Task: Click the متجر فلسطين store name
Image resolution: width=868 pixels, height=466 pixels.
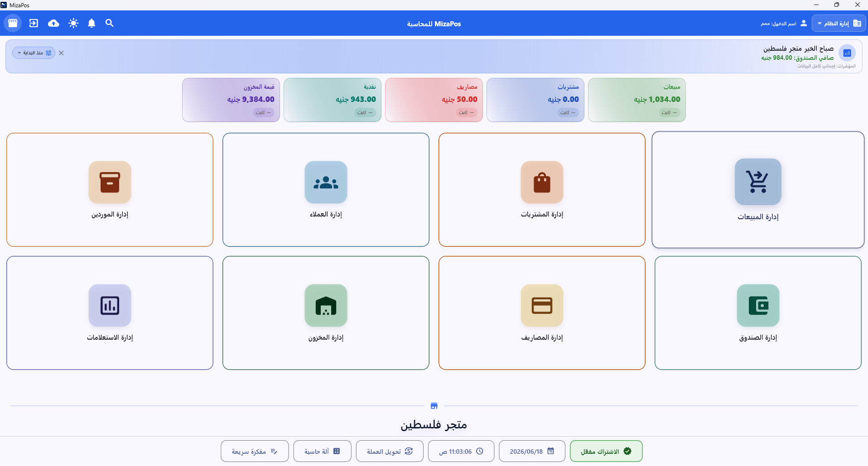Action: click(434, 424)
